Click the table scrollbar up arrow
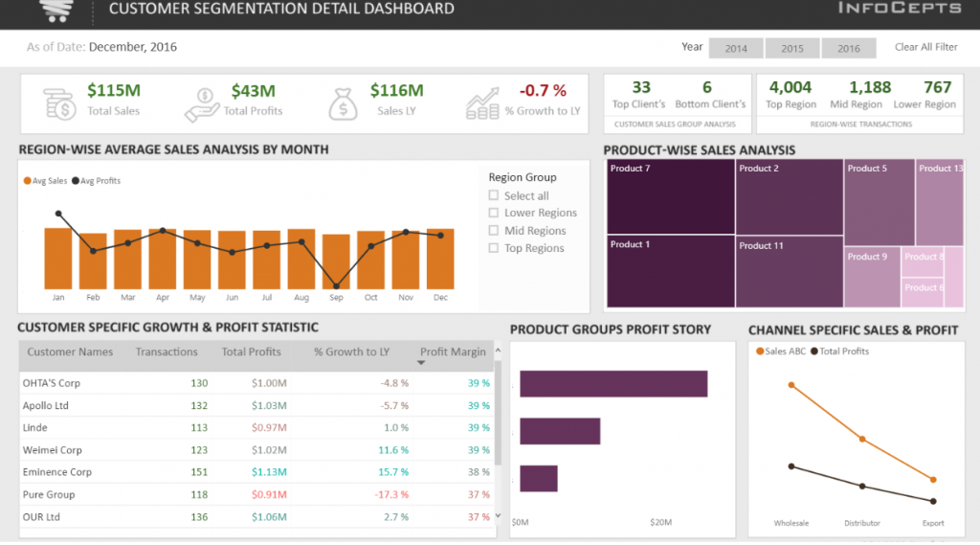Image resolution: width=980 pixels, height=545 pixels. coord(498,351)
